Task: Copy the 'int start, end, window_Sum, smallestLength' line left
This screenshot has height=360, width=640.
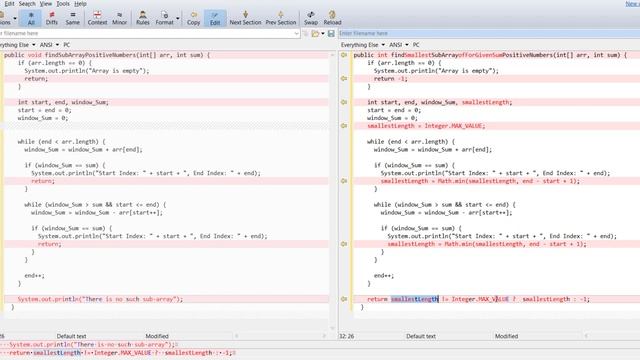Action: [344, 102]
